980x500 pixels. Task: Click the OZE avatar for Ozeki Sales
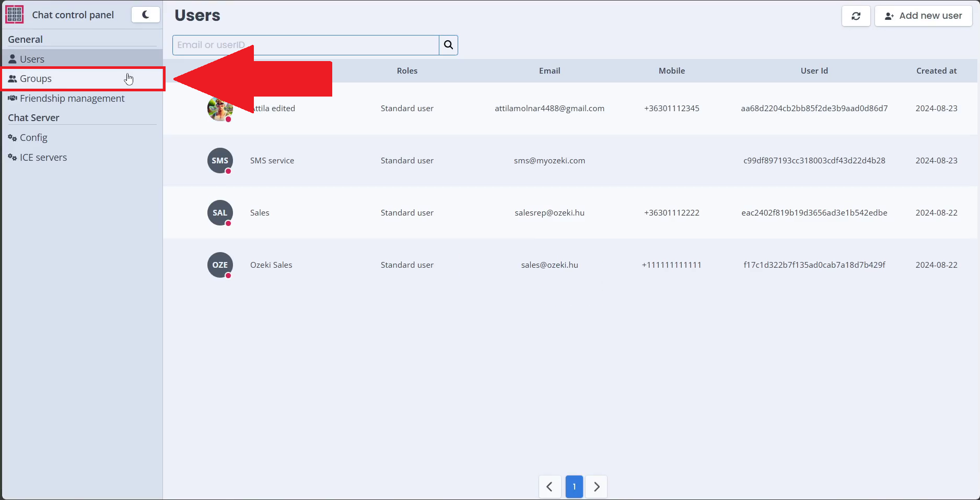click(x=220, y=265)
